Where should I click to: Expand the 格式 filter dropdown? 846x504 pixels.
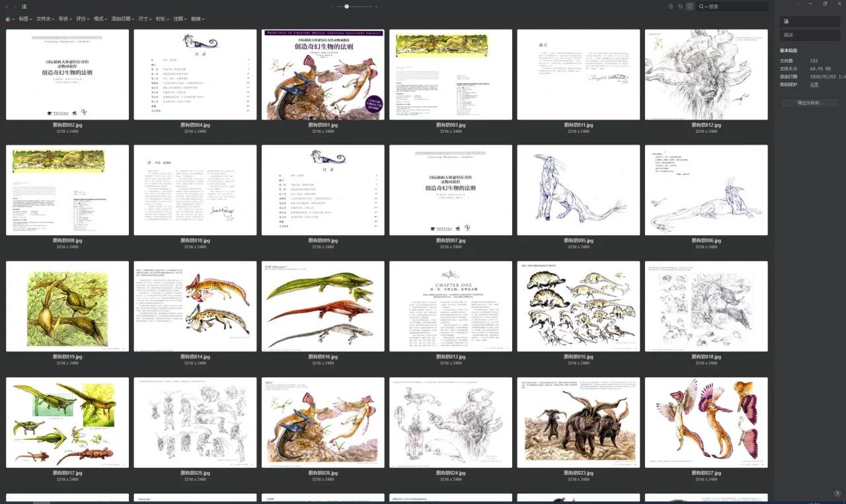point(101,19)
